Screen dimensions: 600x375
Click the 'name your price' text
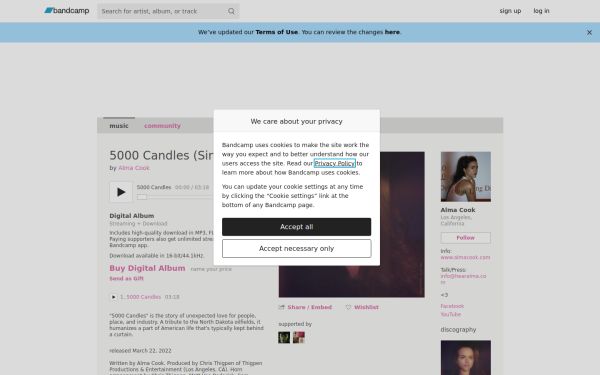pyautogui.click(x=211, y=269)
